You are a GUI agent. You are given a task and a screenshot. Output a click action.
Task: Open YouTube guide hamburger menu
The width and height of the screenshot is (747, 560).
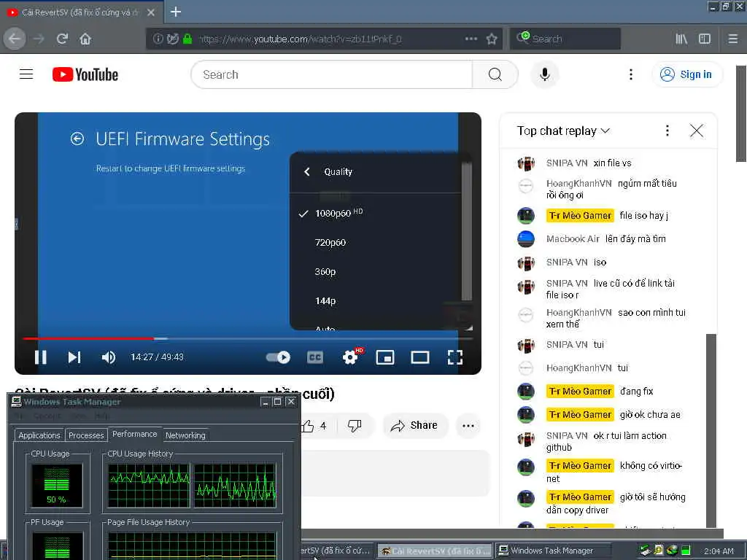(26, 74)
